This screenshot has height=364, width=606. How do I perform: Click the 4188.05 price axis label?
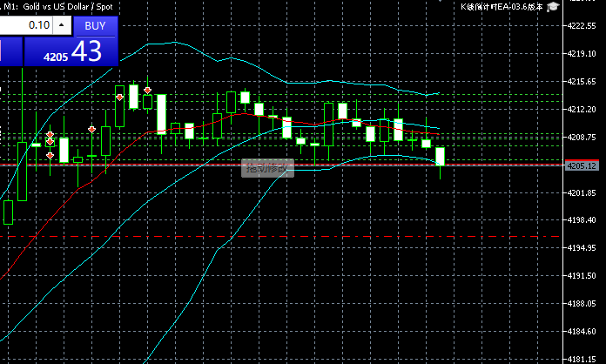[582, 303]
